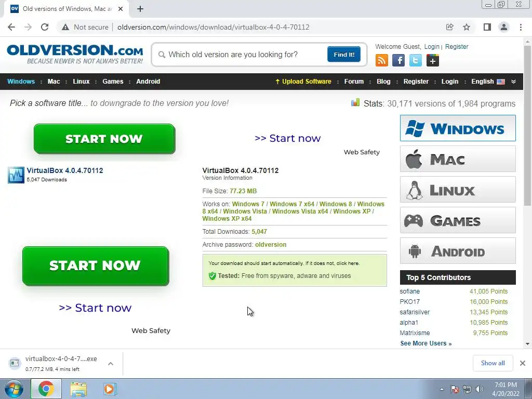The height and width of the screenshot is (399, 532).
Task: Open the Forum nav item
Action: click(x=354, y=82)
